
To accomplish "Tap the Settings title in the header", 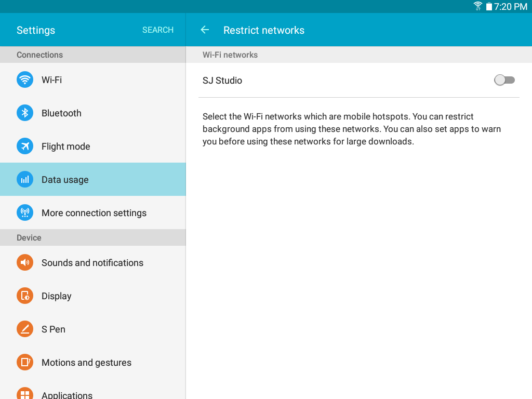I will click(36, 30).
